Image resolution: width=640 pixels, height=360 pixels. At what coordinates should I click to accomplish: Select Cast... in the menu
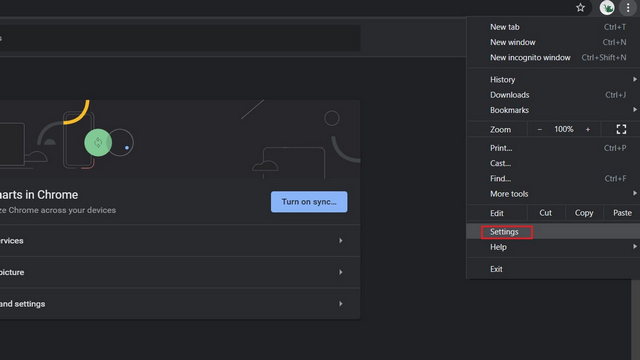coord(553,163)
